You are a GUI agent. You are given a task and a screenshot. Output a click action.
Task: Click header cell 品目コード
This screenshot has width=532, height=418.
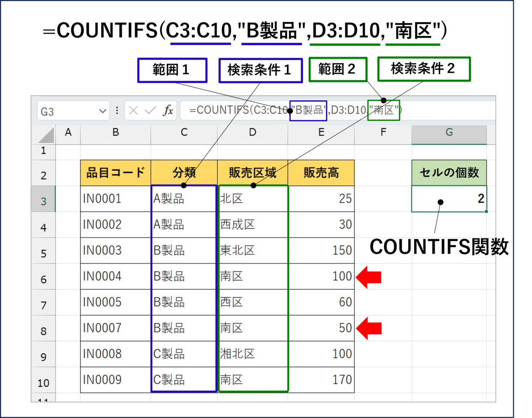[116, 173]
